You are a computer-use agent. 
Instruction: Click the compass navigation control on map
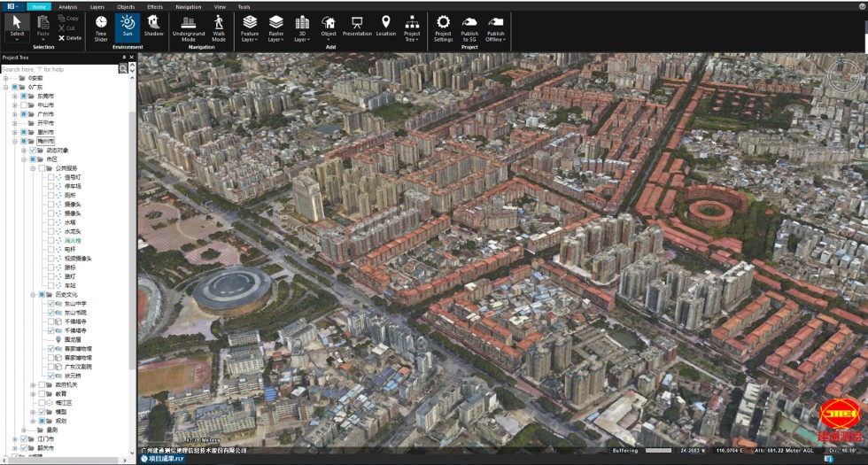[844, 75]
